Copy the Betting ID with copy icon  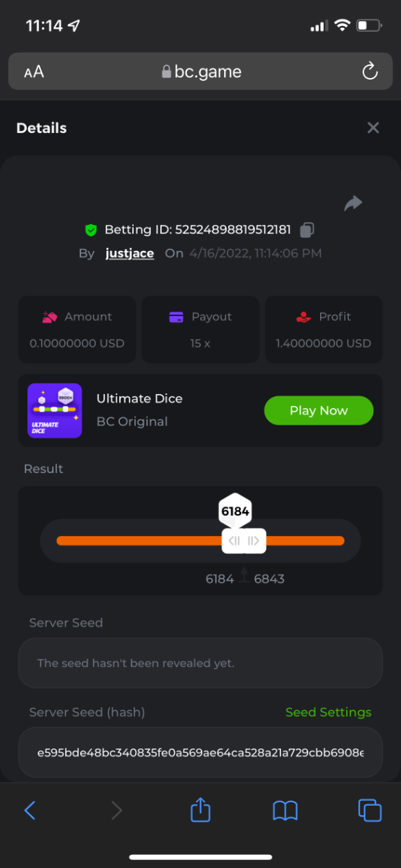(307, 230)
